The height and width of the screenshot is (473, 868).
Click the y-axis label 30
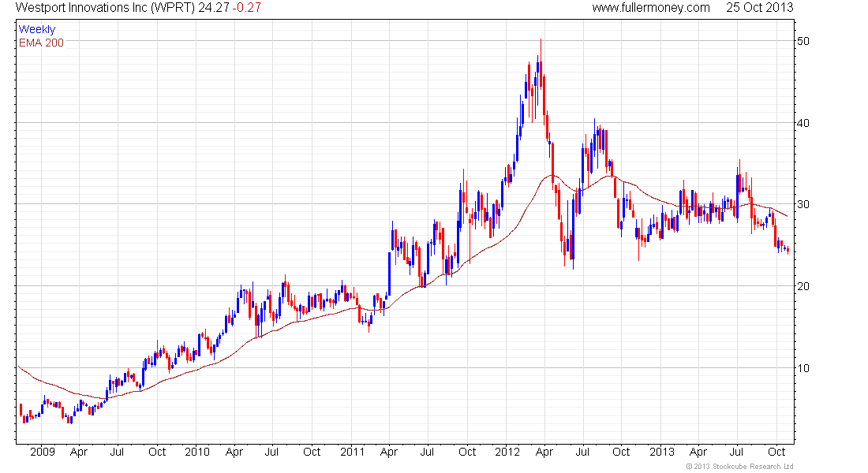pyautogui.click(x=803, y=204)
